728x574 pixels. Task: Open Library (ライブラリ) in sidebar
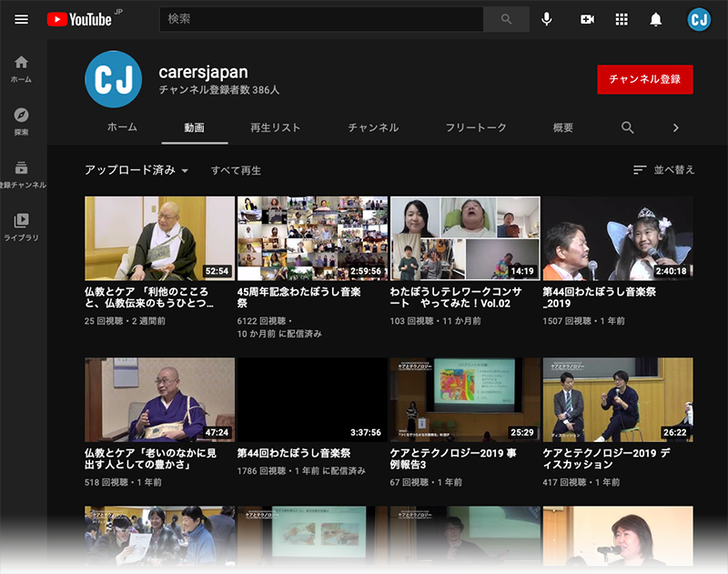pos(22,227)
